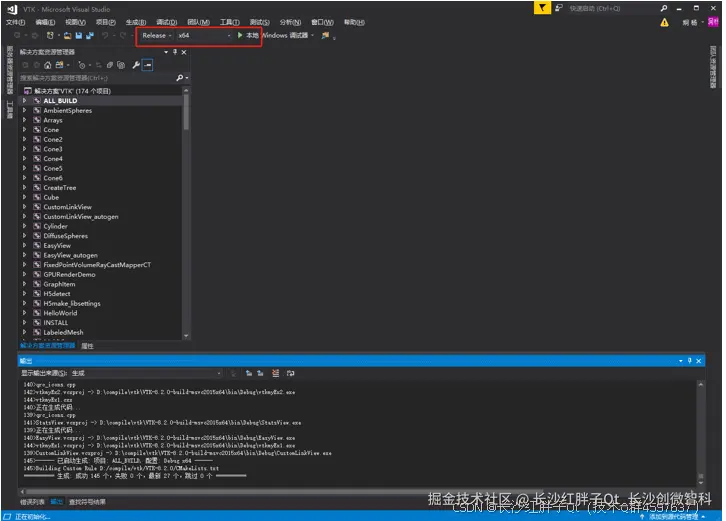This screenshot has width=726, height=521.
Task: Click Clear All output icon
Action: click(275, 373)
